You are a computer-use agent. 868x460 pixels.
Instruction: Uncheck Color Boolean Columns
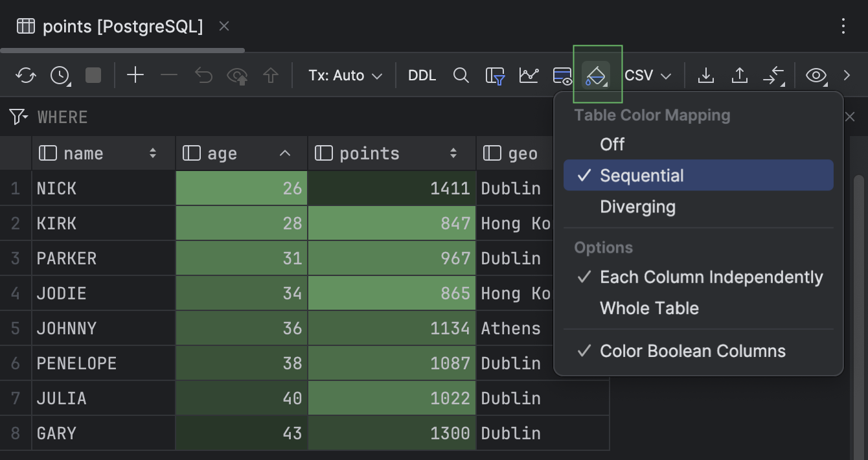[692, 351]
